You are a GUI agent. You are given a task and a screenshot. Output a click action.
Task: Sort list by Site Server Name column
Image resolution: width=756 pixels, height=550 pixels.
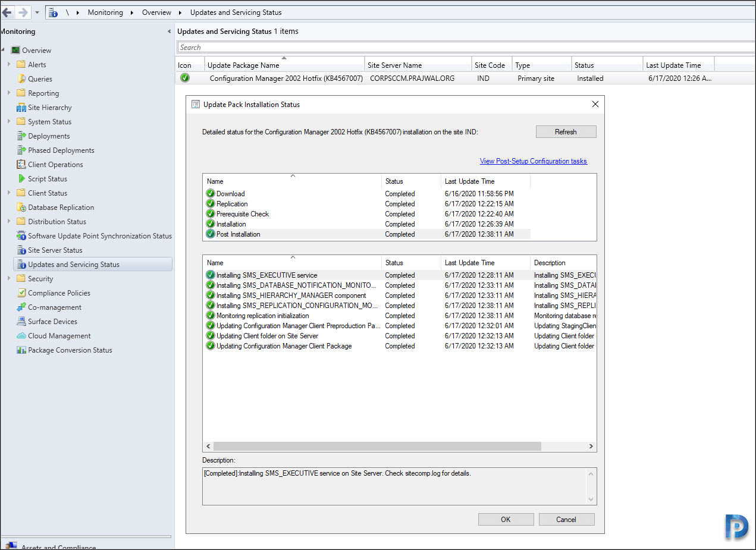point(418,65)
